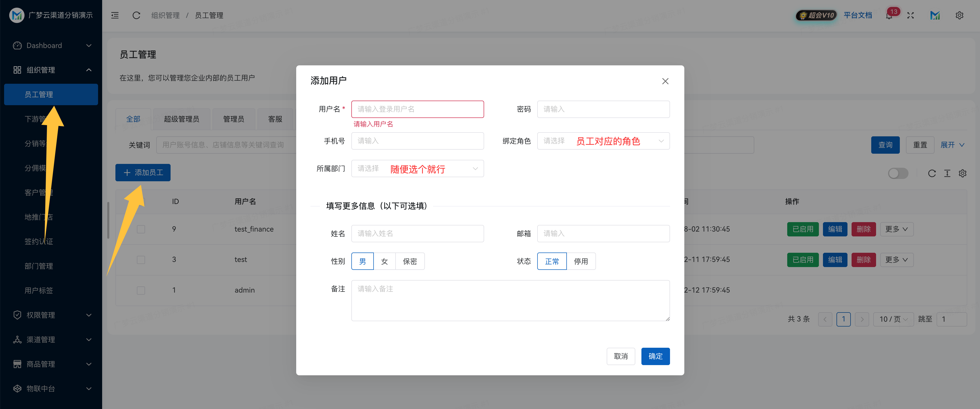Open the 绑定角色 dropdown
Image resolution: width=980 pixels, height=409 pixels.
pos(603,141)
